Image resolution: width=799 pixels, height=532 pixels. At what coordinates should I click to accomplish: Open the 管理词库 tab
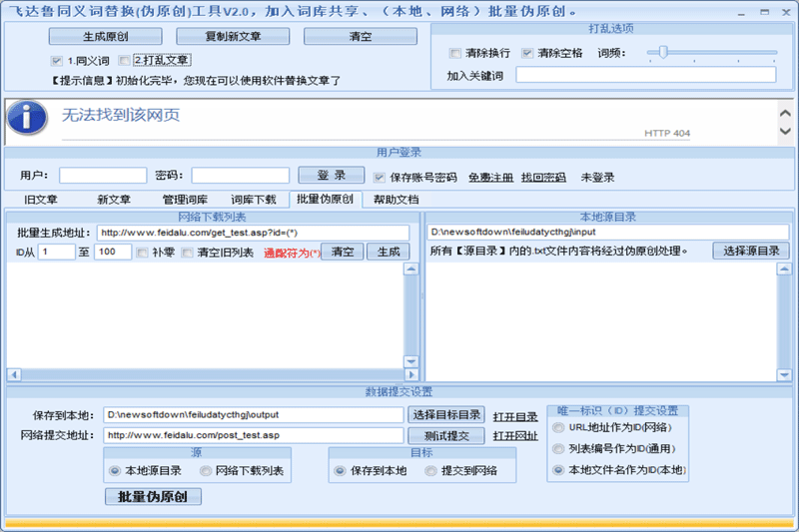[185, 200]
